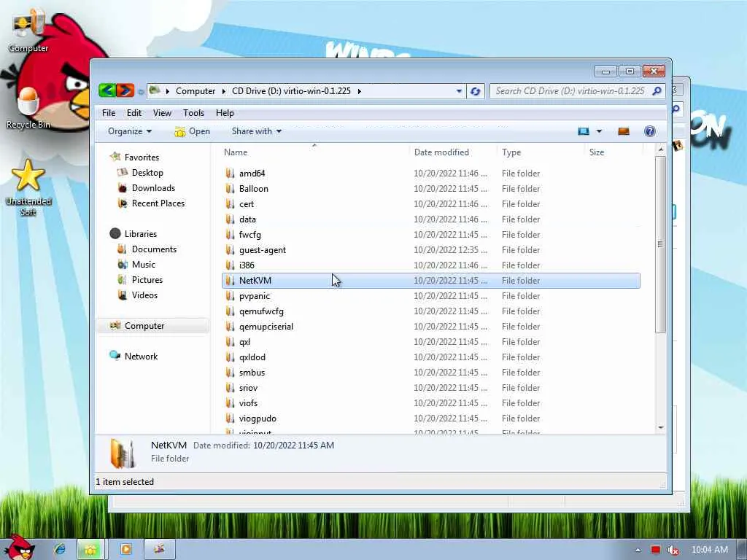Select the pvpanic folder row

430,296
